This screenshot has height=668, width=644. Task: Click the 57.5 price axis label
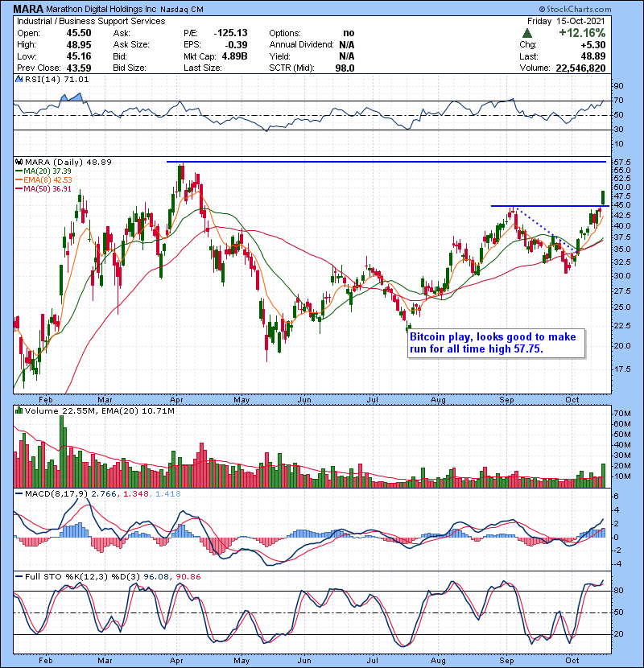(x=621, y=163)
